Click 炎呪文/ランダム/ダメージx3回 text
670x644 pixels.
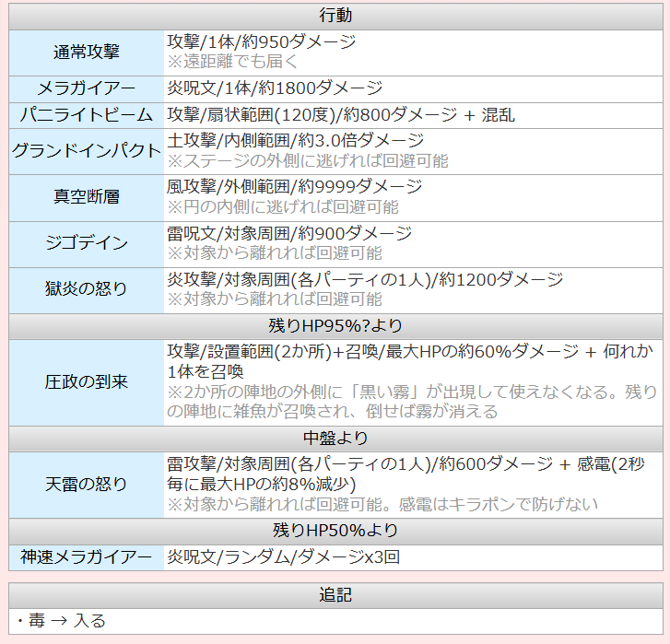tap(284, 557)
